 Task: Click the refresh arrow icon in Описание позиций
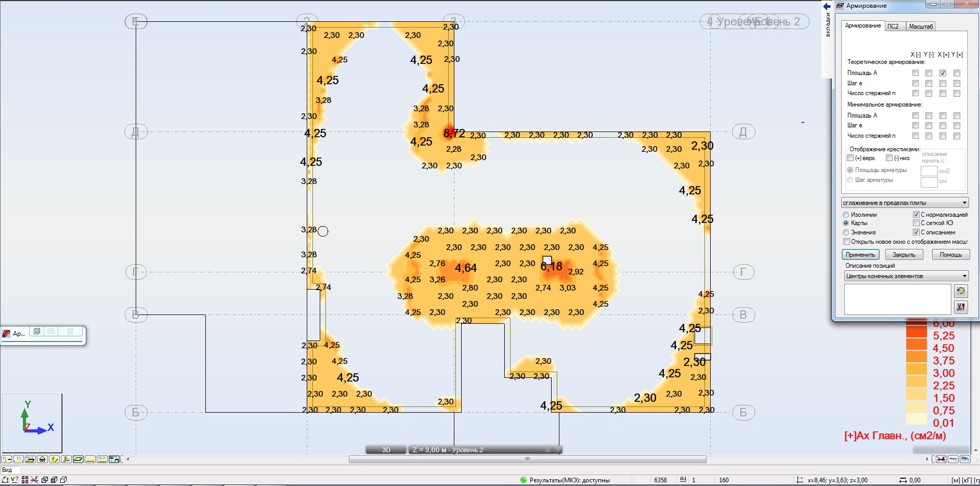(x=961, y=291)
